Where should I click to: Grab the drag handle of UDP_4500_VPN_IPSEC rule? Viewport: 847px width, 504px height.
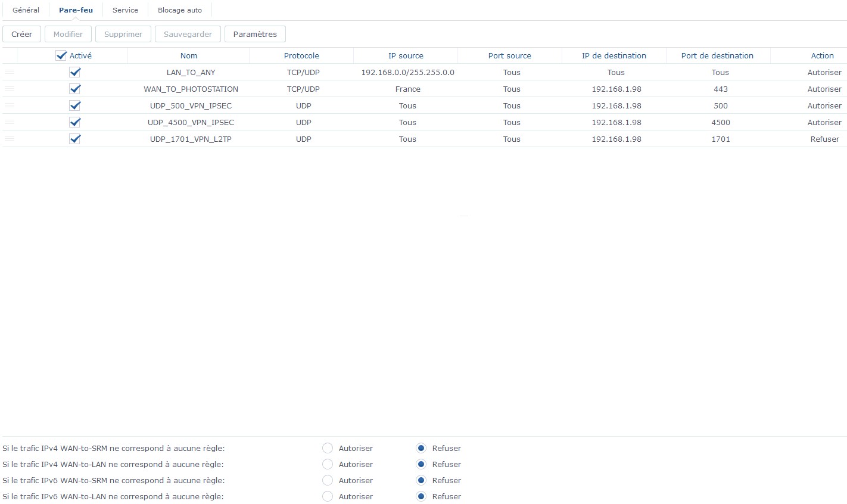10,122
